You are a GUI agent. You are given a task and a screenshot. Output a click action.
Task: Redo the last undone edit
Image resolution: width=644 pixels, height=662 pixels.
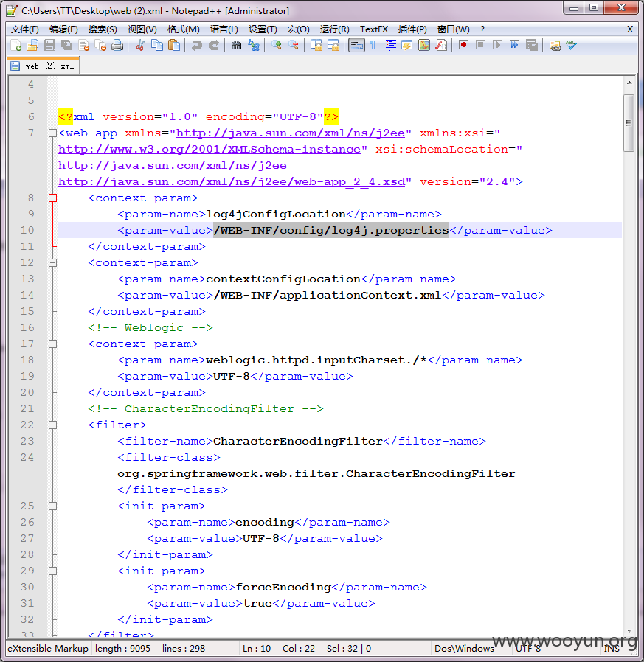[214, 45]
